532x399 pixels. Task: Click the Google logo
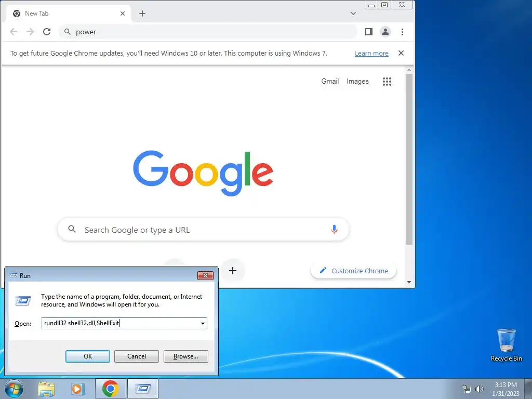coord(203,173)
